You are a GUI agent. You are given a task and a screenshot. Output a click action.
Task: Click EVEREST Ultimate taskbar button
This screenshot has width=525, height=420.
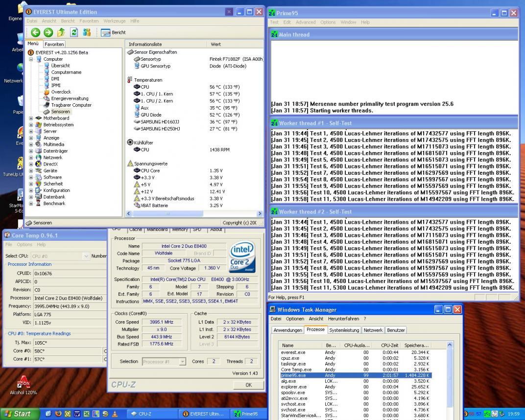point(204,414)
